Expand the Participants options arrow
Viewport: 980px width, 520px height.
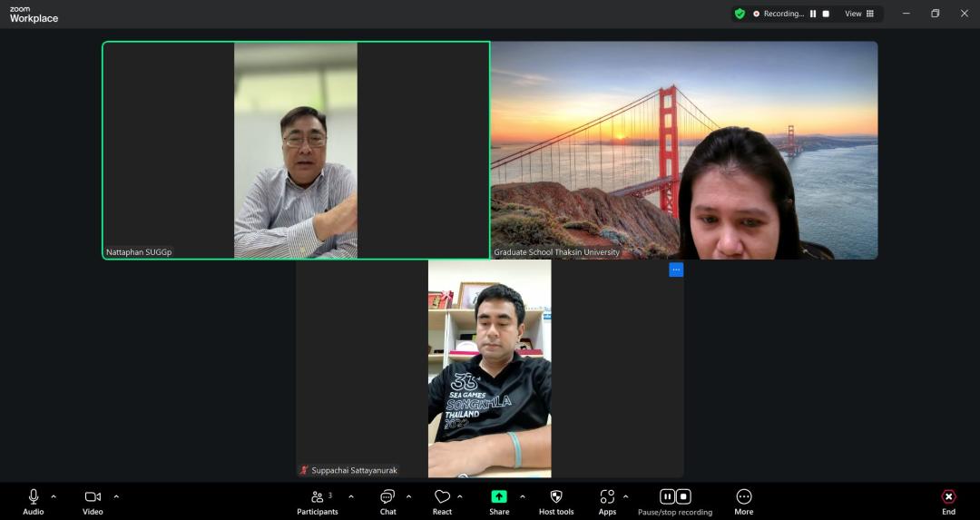click(351, 496)
